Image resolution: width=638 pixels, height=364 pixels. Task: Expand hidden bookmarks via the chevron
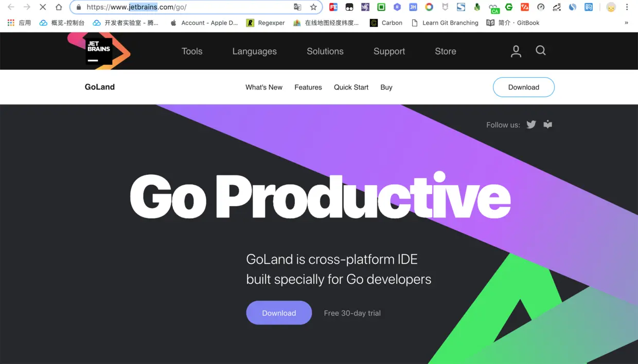[x=627, y=23]
